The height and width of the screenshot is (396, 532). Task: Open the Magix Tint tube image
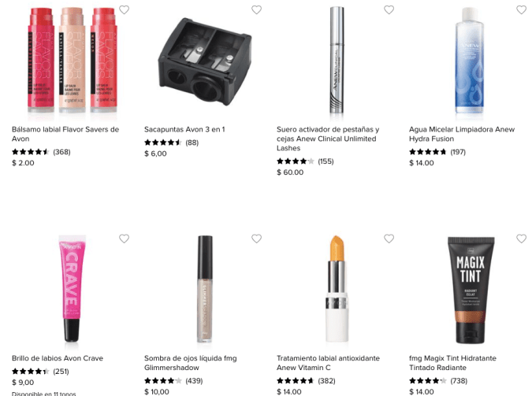[471, 290]
